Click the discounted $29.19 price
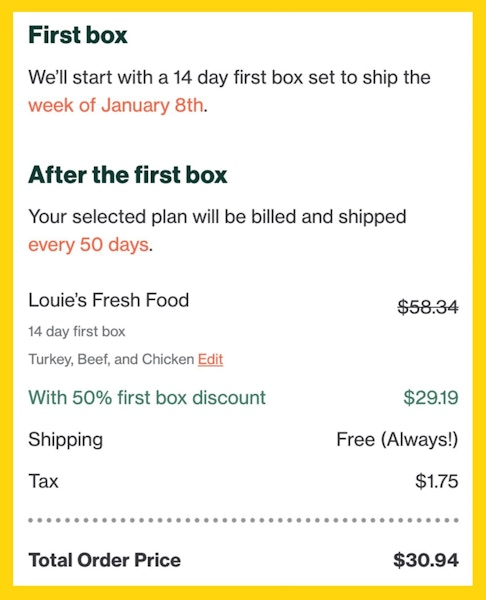The height and width of the screenshot is (600, 486). (431, 397)
